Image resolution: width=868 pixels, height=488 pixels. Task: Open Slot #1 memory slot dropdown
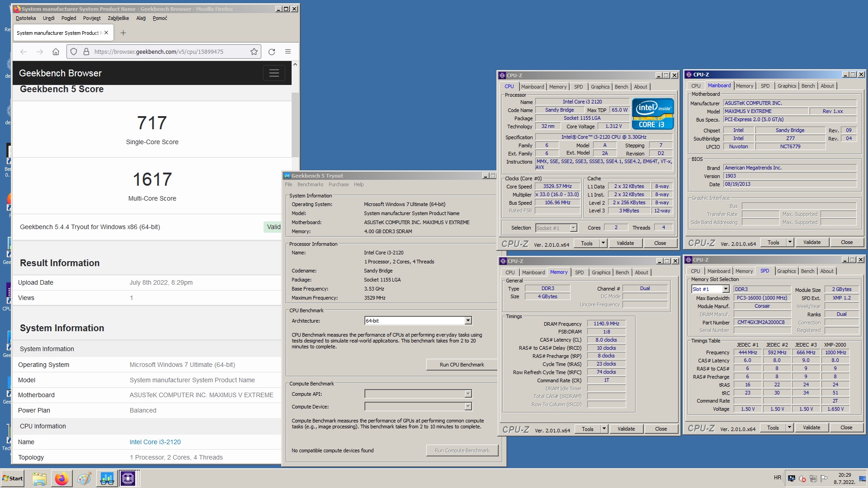(726, 289)
